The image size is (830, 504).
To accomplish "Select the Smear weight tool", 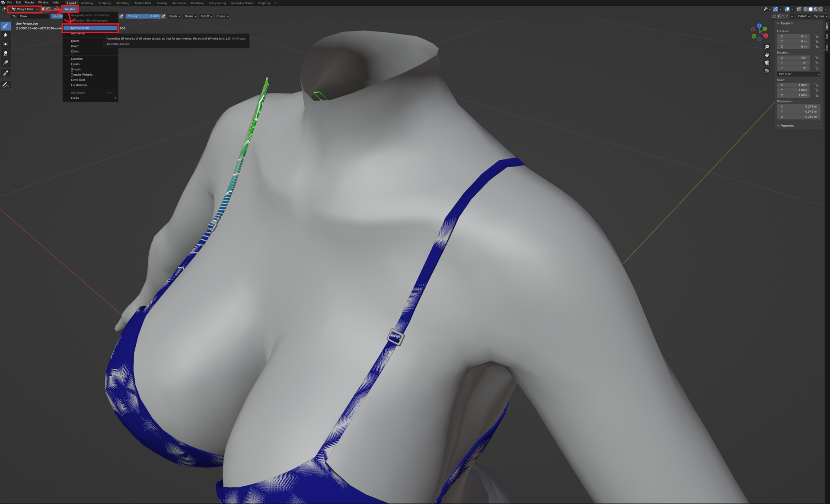I will [6, 53].
